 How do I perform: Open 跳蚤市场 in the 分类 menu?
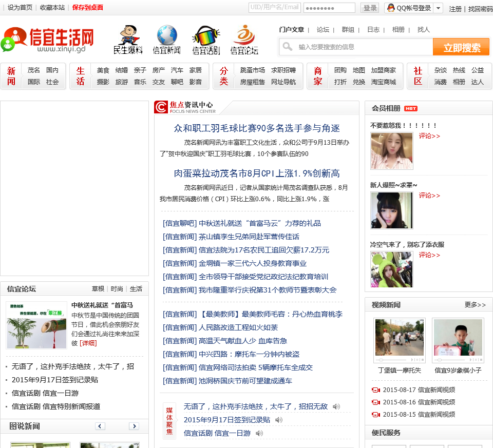[x=253, y=70]
